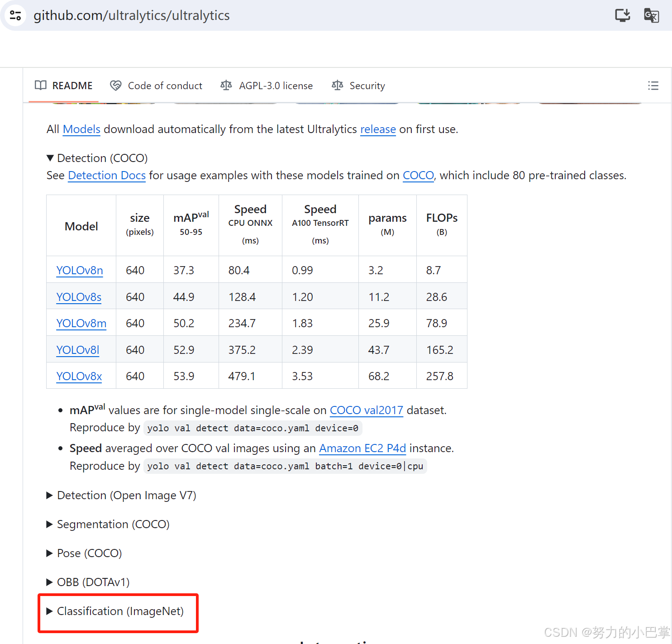Expand the Pose (COCO) section
The image size is (672, 644).
click(x=84, y=553)
